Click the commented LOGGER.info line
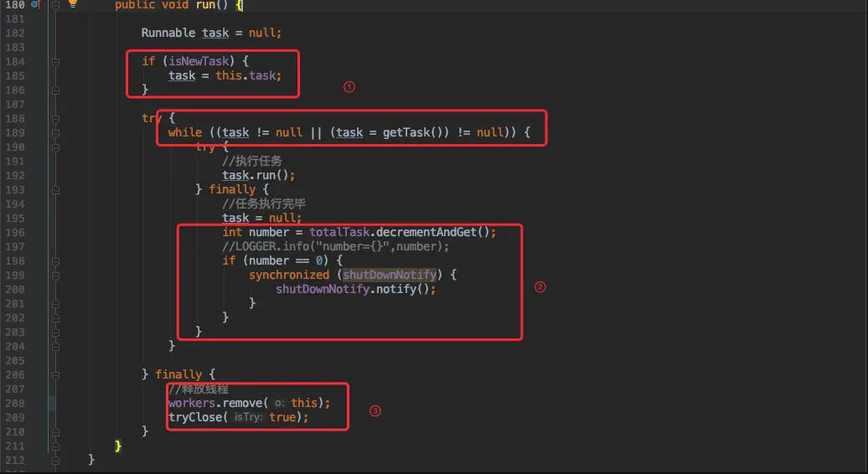This screenshot has height=474, width=868. [335, 247]
